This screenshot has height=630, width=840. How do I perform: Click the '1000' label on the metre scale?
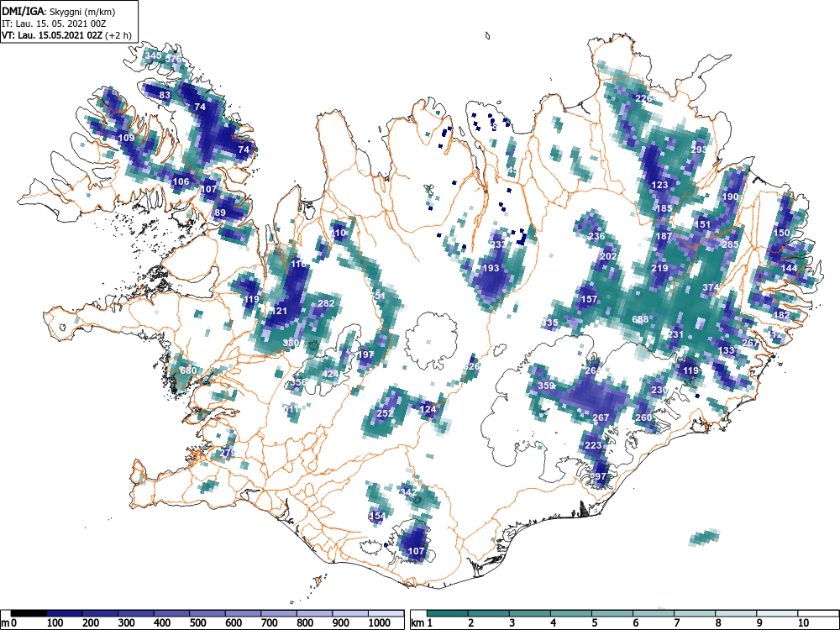point(380,623)
